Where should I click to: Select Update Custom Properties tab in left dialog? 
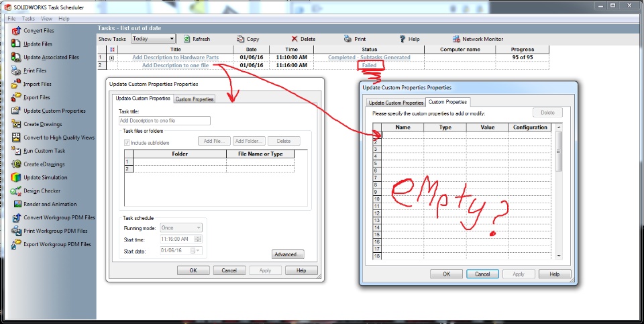(142, 99)
